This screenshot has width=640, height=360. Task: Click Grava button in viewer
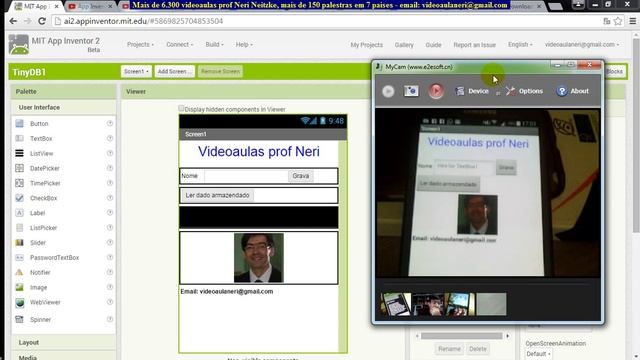(301, 176)
